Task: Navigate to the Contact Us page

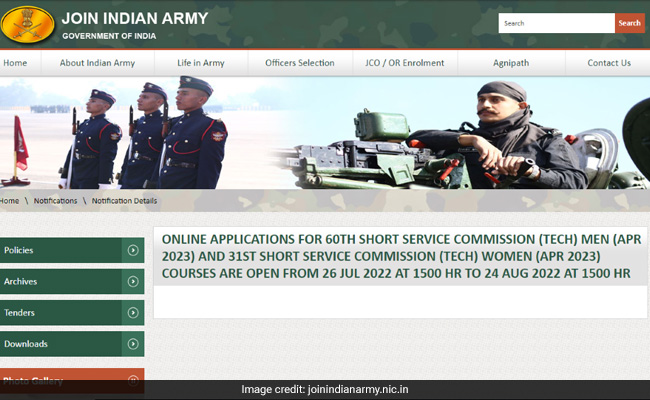Action: (608, 63)
